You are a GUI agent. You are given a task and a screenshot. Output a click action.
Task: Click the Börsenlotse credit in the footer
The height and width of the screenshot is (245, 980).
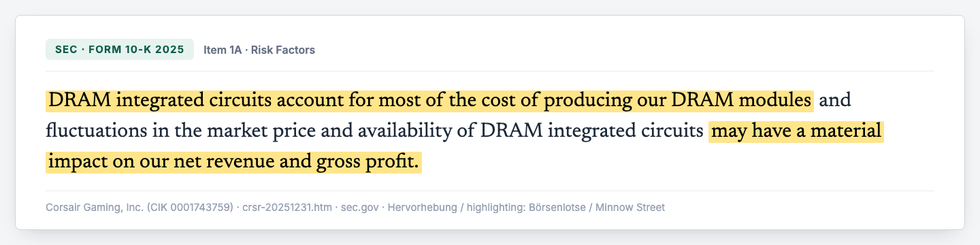point(554,207)
